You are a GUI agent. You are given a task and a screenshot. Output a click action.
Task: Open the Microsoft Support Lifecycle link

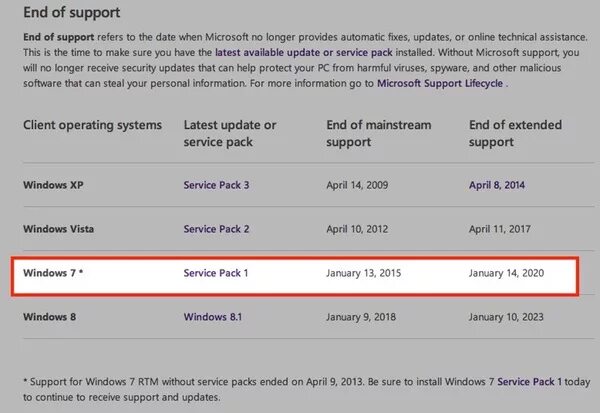[440, 83]
